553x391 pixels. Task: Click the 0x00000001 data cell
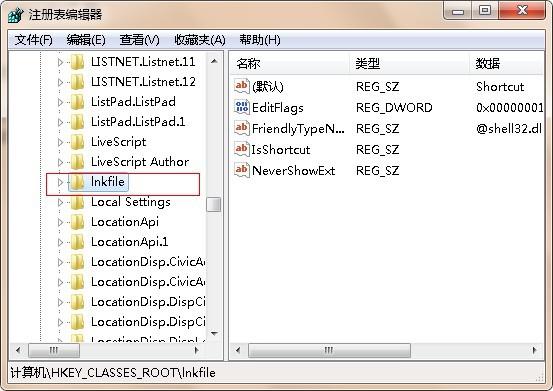509,108
